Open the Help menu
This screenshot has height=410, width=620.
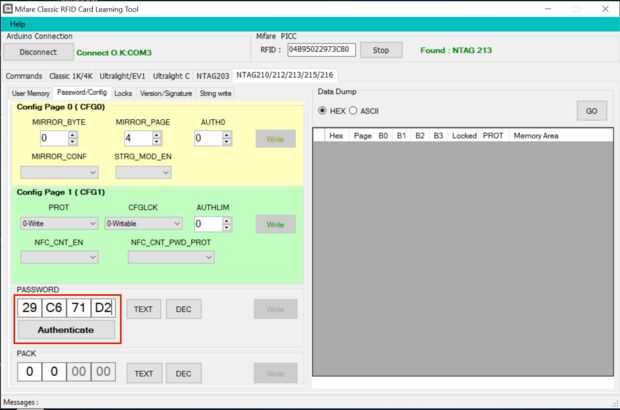pyautogui.click(x=17, y=25)
